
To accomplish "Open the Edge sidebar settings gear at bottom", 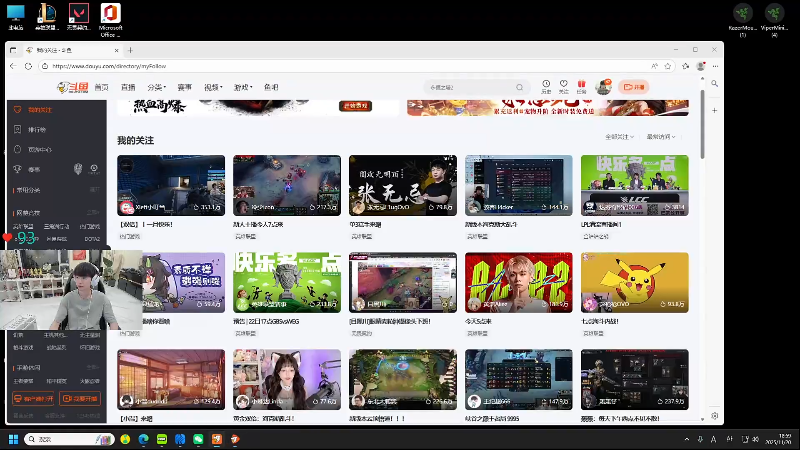I will pyautogui.click(x=715, y=416).
